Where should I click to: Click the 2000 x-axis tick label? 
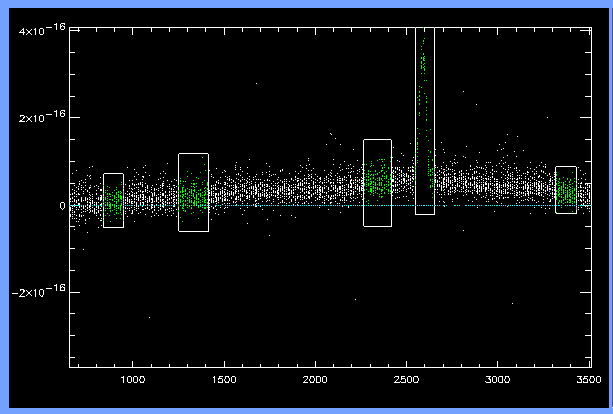coord(315,380)
